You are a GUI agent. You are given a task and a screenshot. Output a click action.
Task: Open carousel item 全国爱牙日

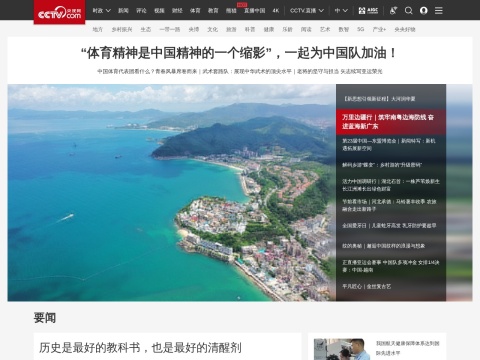(x=389, y=226)
